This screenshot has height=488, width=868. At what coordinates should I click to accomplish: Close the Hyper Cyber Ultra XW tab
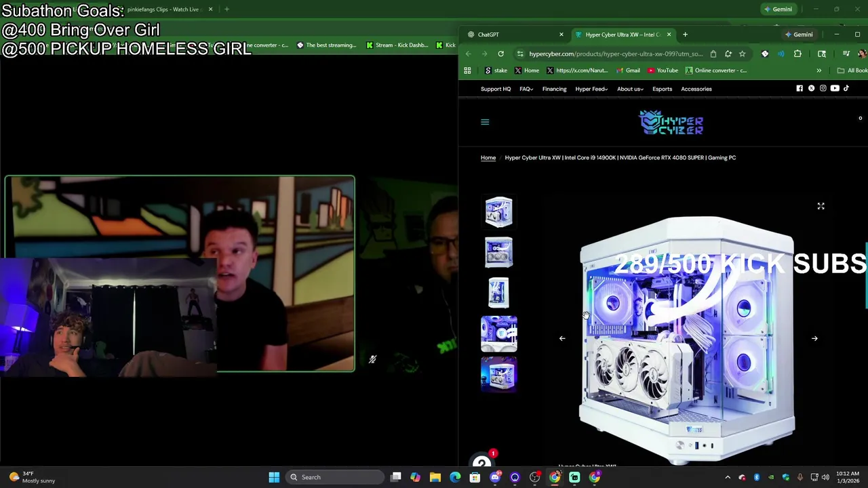pyautogui.click(x=669, y=35)
